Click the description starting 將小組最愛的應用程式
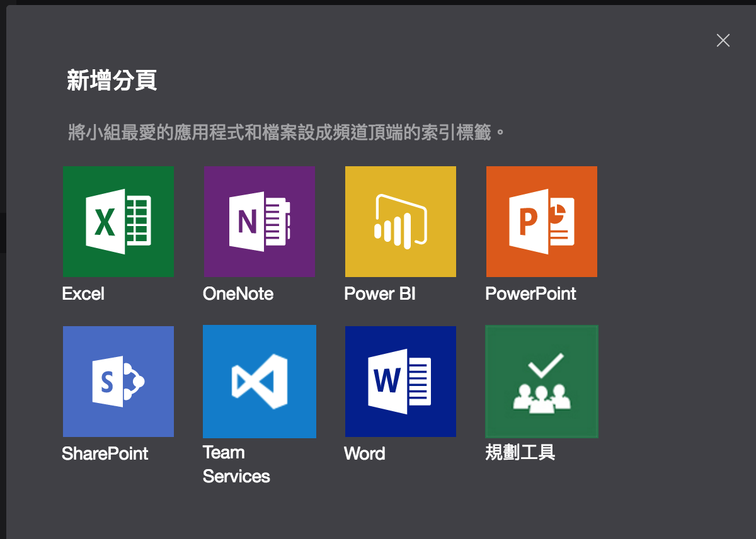The image size is (756, 539). pos(287,133)
